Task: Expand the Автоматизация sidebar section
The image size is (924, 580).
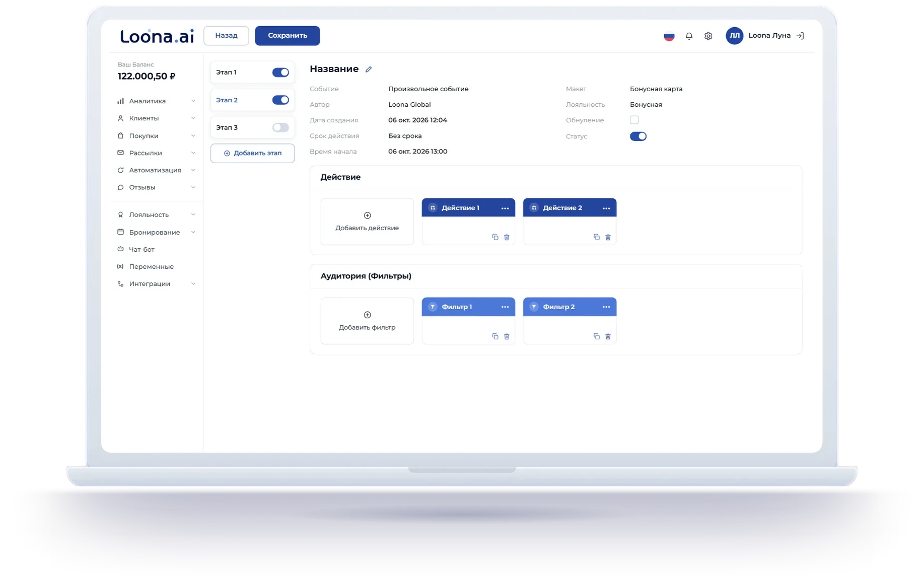Action: 156,170
